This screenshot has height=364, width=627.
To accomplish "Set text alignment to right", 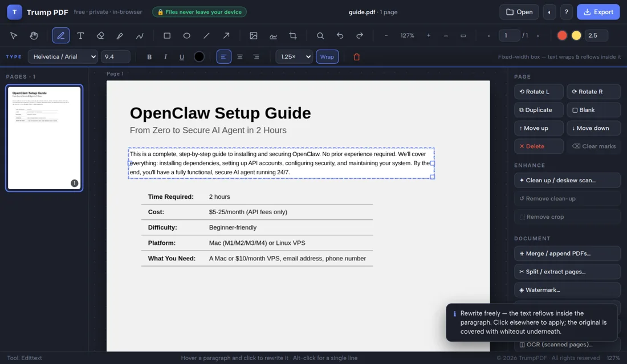I will click(x=256, y=57).
